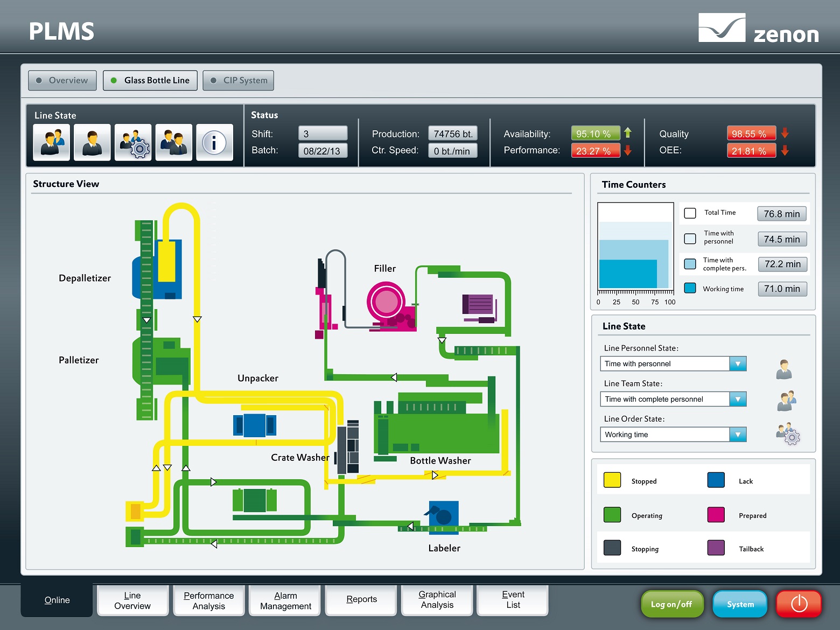Viewport: 840px width, 630px height.
Task: Click the personnel with gear icon in Line State toolbar
Action: click(133, 143)
